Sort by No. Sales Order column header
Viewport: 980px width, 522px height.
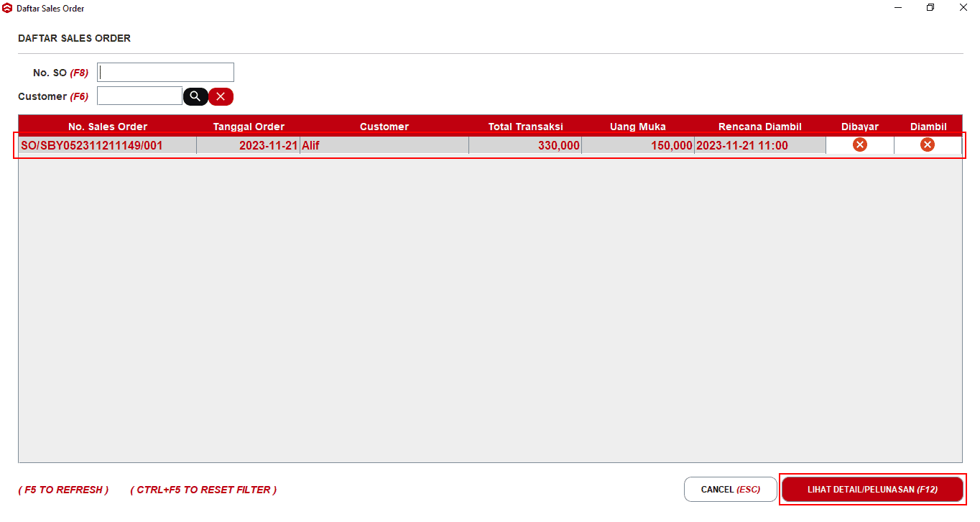(108, 127)
